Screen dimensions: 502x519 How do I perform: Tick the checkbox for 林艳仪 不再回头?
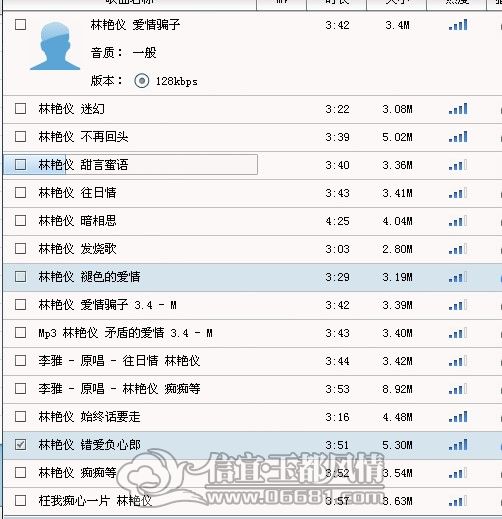pyautogui.click(x=21, y=136)
